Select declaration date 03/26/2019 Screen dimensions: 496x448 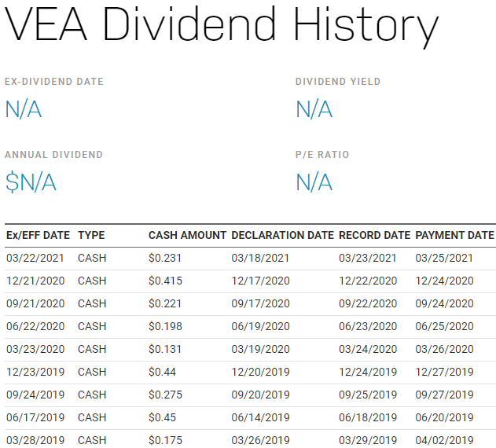260,440
